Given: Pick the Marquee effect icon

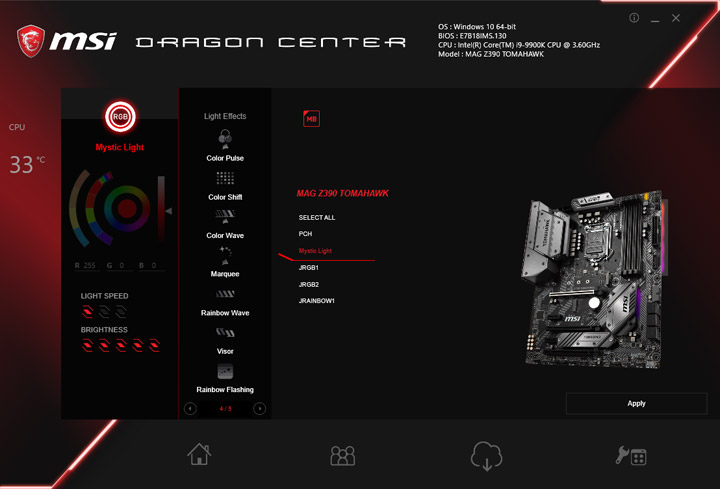Looking at the screenshot, I should [225, 255].
